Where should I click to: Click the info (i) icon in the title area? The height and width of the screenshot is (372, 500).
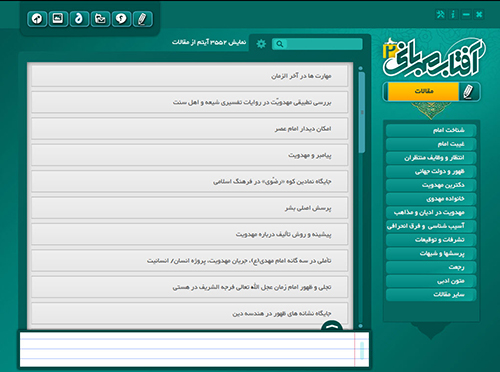[x=453, y=14]
